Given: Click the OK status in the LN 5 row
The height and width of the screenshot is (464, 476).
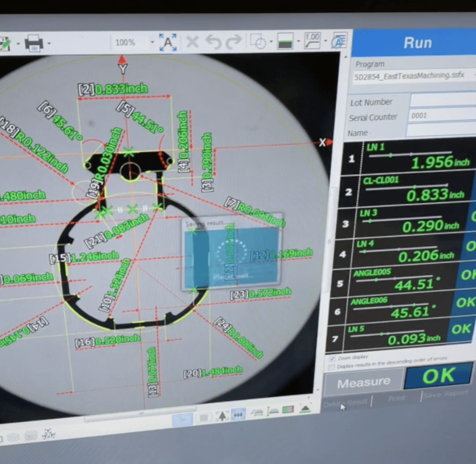Looking at the screenshot, I should [461, 329].
